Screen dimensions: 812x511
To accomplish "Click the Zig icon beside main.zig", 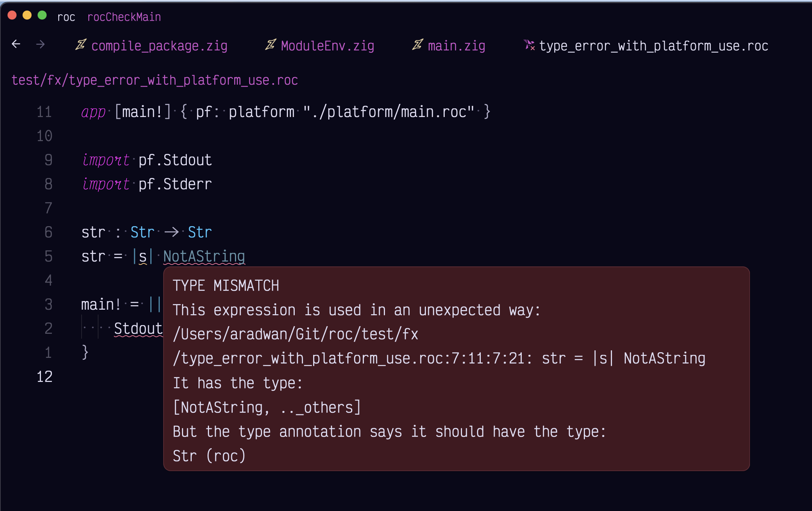I will click(418, 45).
